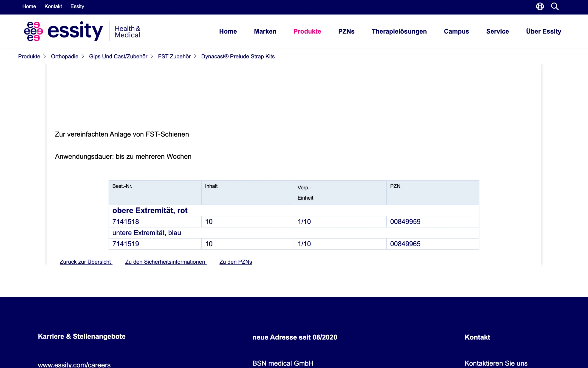
Task: Click the Kontakt footer heading
Action: 477,337
